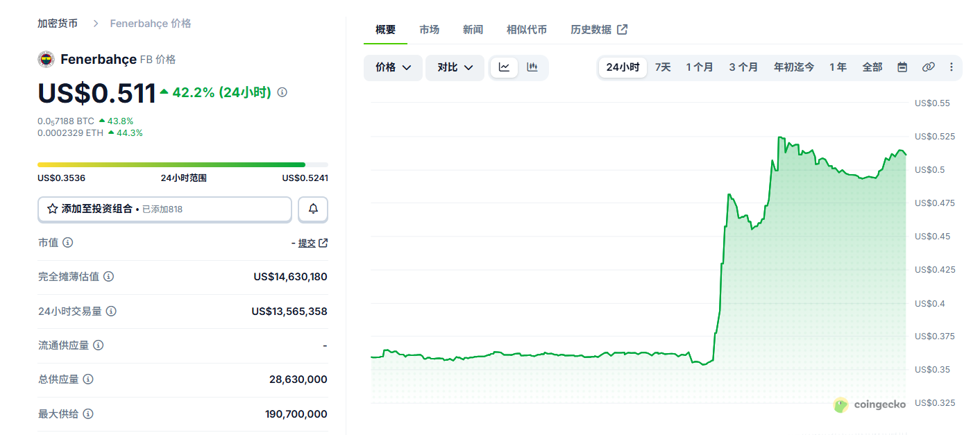Switch to the 相似代币 tab
The height and width of the screenshot is (435, 980).
click(x=527, y=30)
